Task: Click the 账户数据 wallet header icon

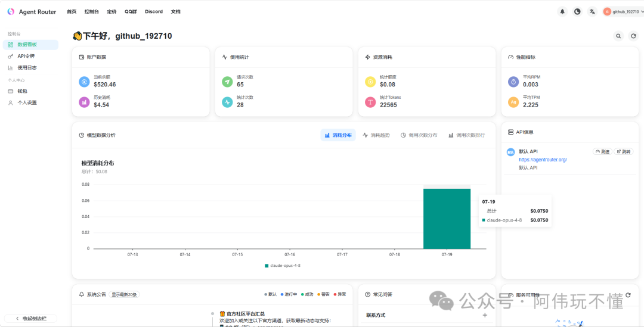Action: (x=82, y=57)
